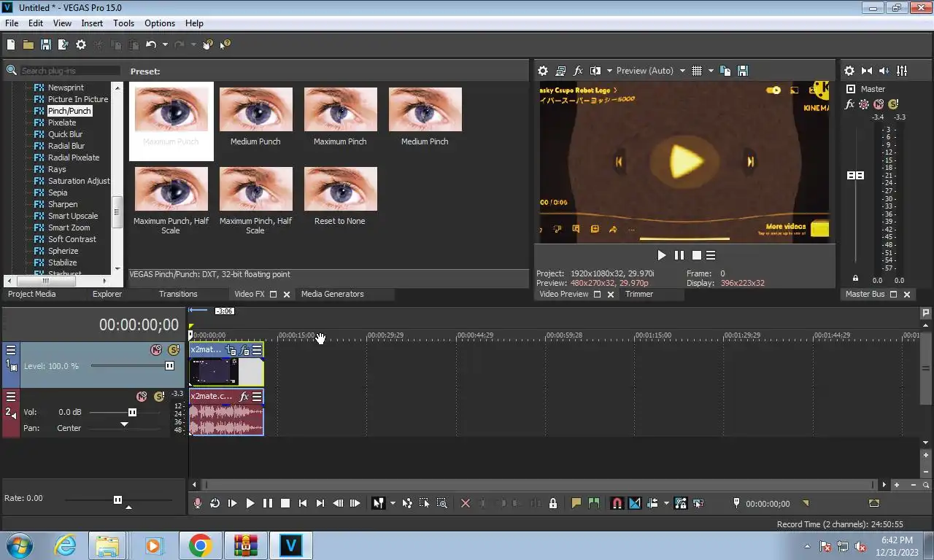Screen dimensions: 934x560
Task: Open the Tools menu
Action: pyautogui.click(x=123, y=23)
